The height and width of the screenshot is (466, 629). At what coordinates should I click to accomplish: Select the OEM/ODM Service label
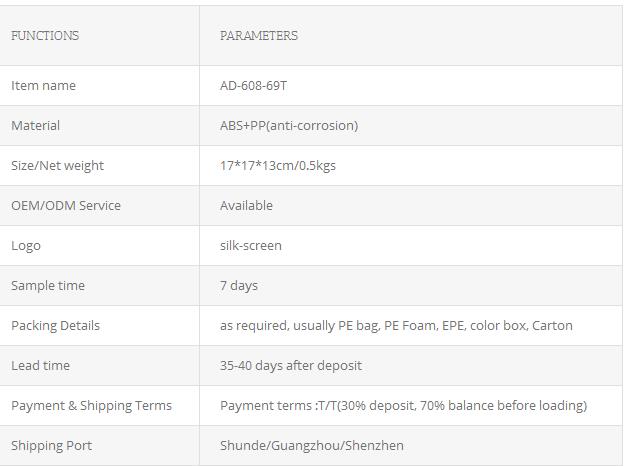click(66, 205)
